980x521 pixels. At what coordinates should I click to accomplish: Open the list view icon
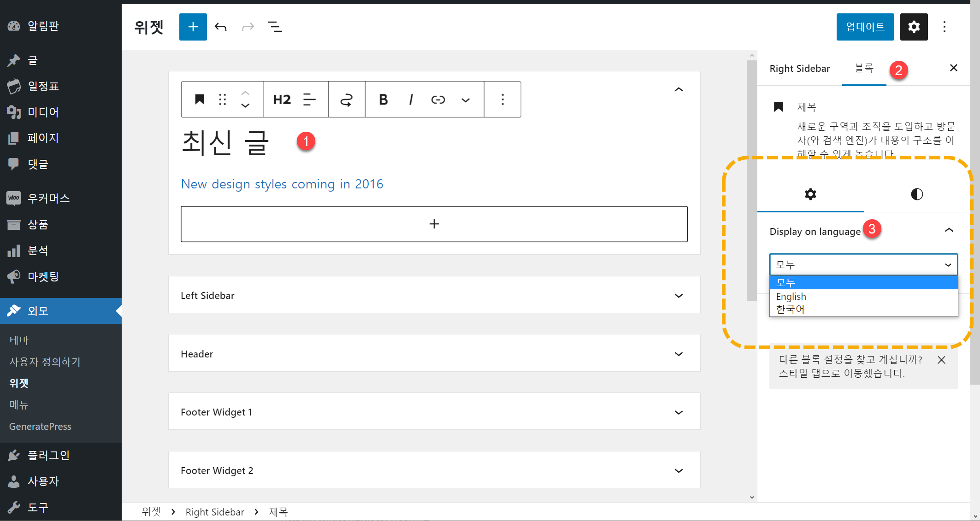pyautogui.click(x=275, y=27)
